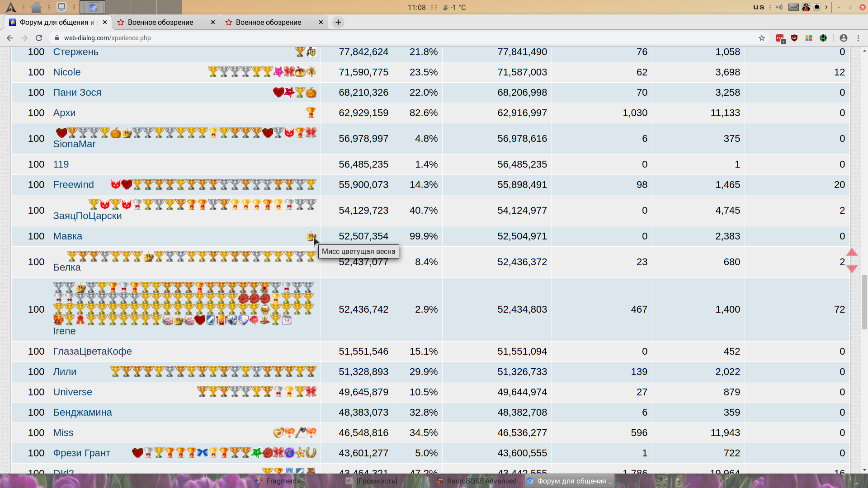Open Freewind's profile link
The image size is (868, 488).
[74, 184]
